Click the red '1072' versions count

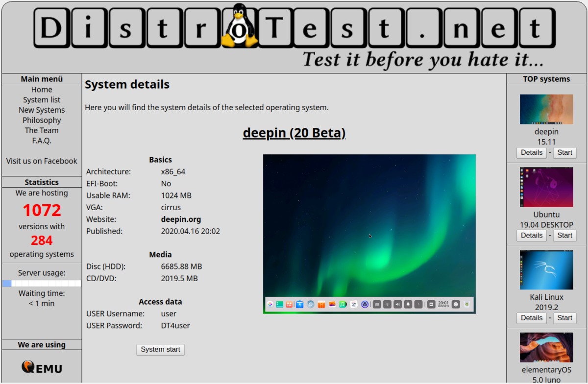click(42, 210)
